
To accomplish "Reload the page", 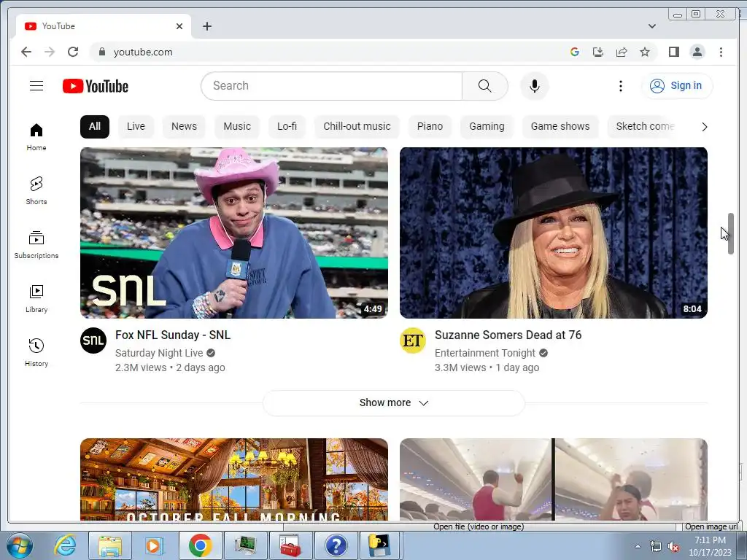I will [x=73, y=52].
